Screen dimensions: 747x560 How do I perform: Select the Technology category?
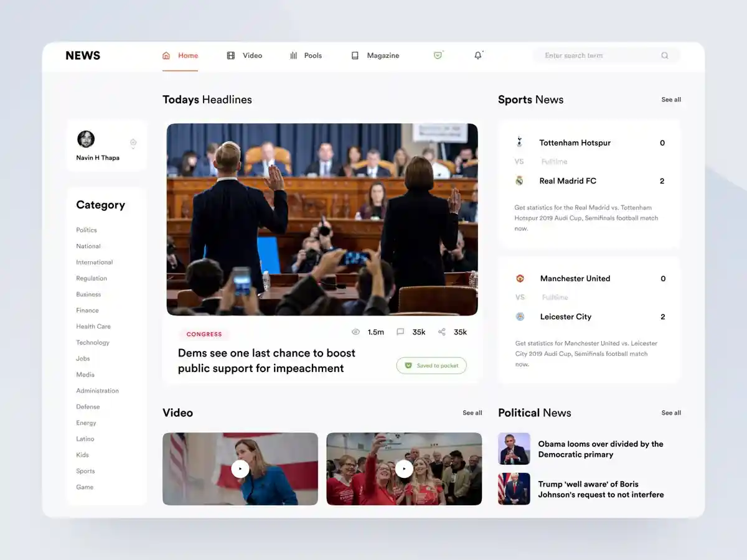[93, 343]
